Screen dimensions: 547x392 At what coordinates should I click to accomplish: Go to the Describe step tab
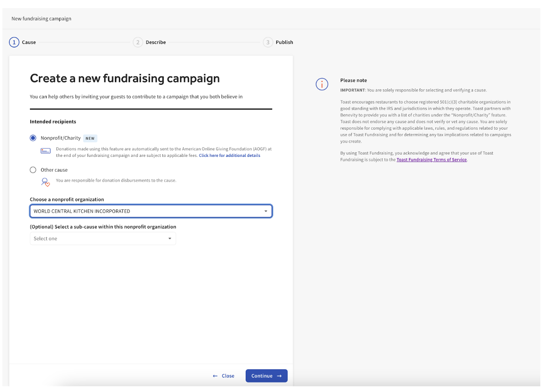tap(156, 42)
